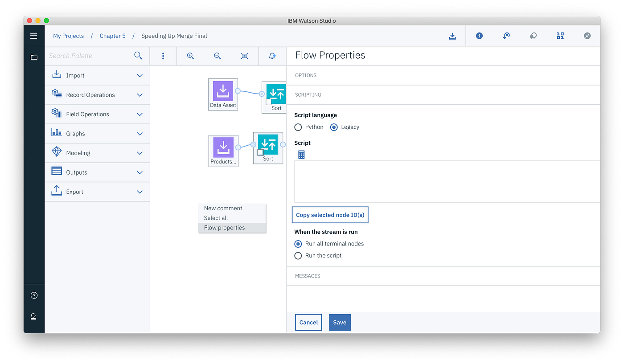624x364 pixels.
Task: Click the download flow icon in the header
Action: (452, 36)
